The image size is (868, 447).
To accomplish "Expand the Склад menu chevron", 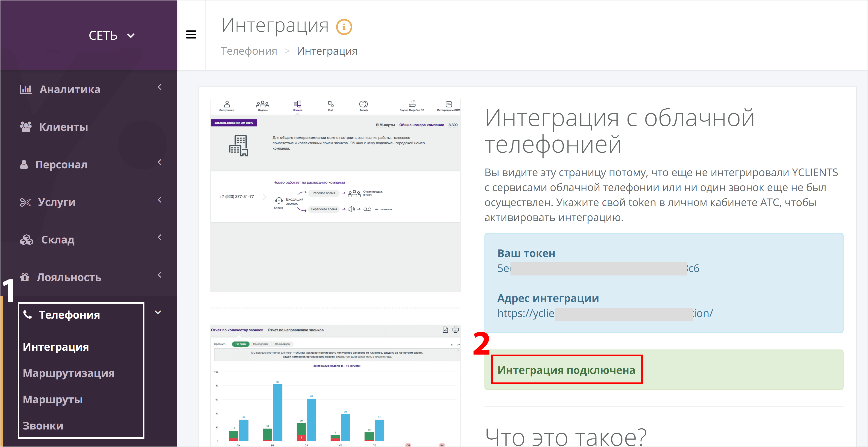I will (160, 237).
